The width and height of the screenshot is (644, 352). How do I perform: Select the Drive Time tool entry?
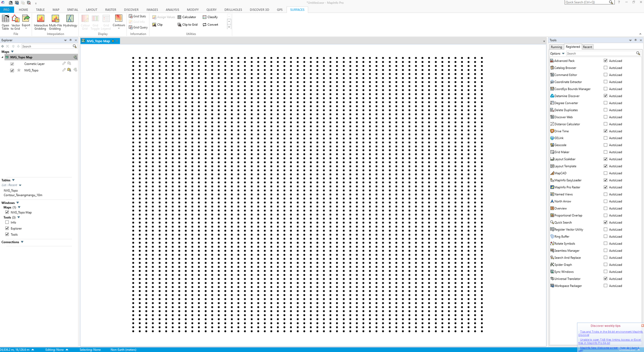tap(559, 131)
